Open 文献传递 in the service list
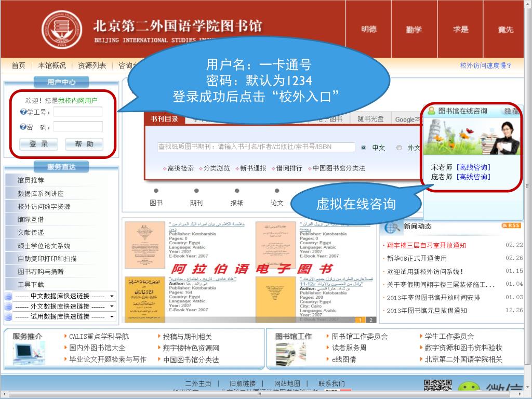 coord(31,232)
